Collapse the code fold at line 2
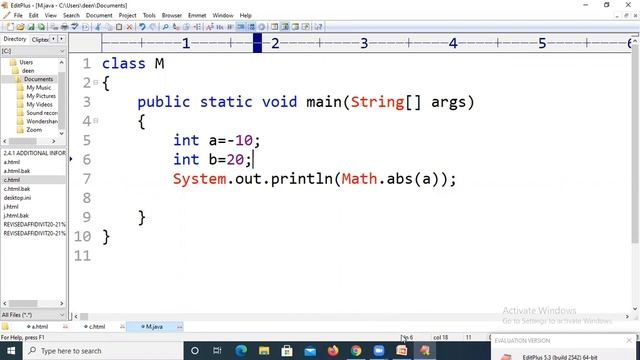This screenshot has height=360, width=640. pyautogui.click(x=96, y=82)
